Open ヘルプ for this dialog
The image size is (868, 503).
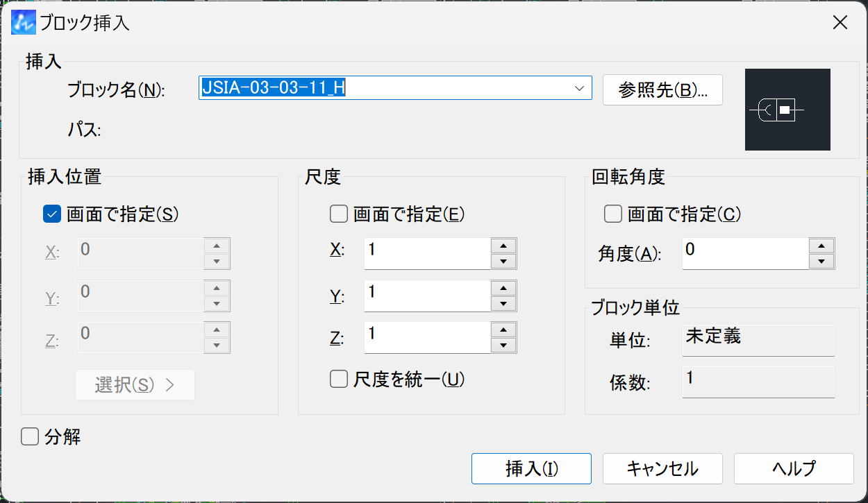click(793, 468)
